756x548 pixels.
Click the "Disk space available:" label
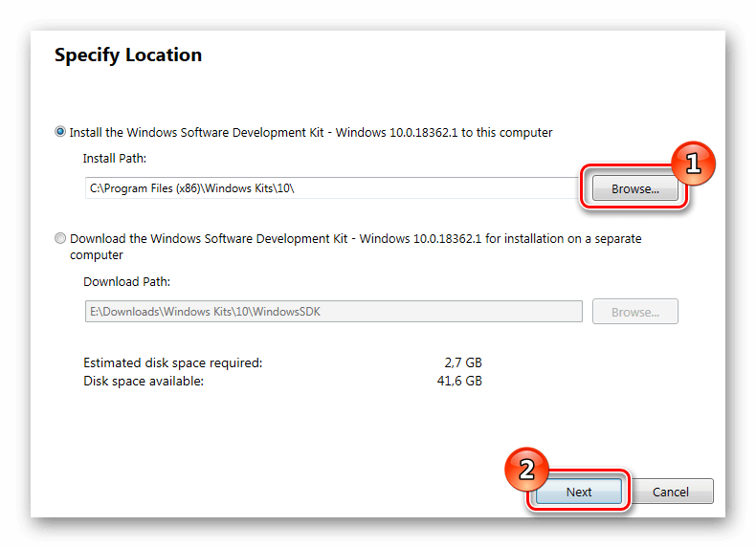coord(144,382)
